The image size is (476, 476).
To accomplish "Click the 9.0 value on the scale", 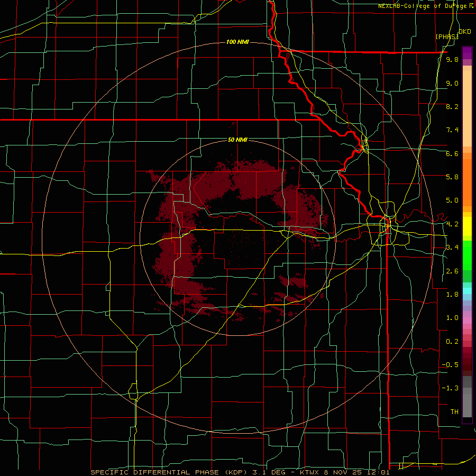I will [452, 83].
